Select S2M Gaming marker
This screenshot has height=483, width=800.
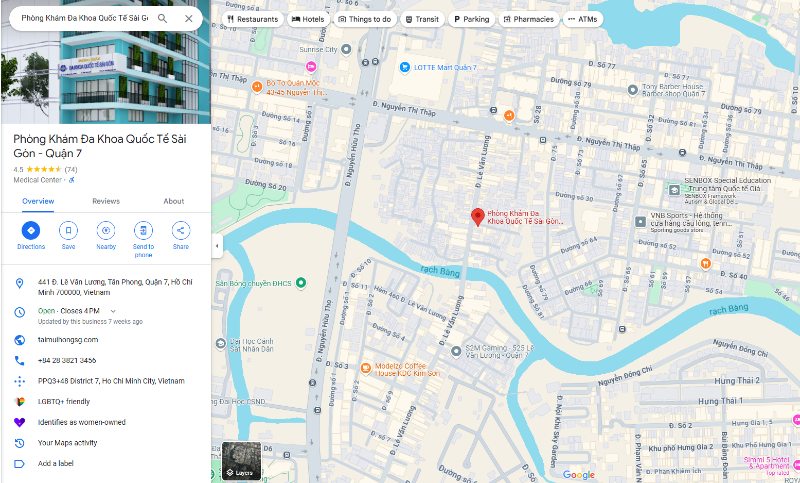[x=456, y=351]
